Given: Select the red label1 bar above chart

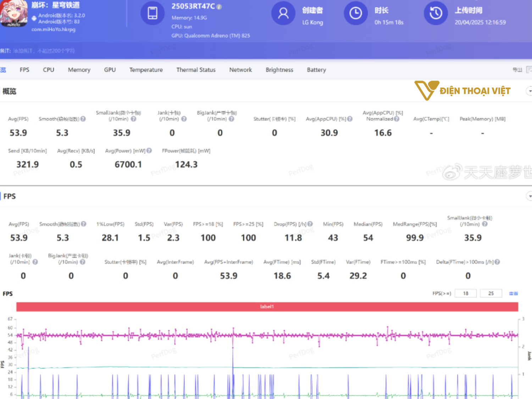Looking at the screenshot, I should click(267, 307).
